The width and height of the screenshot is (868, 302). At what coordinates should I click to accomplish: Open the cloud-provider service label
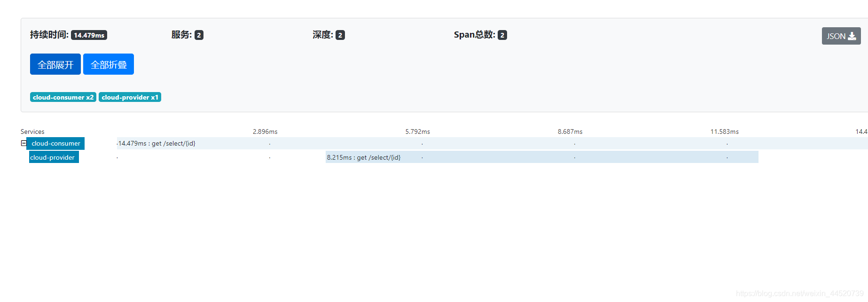coord(54,157)
